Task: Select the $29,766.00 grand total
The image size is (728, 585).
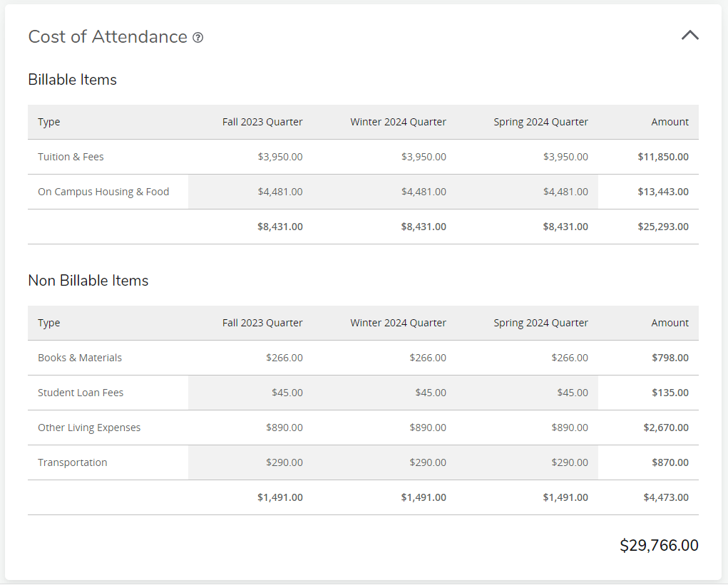Action: tap(660, 545)
